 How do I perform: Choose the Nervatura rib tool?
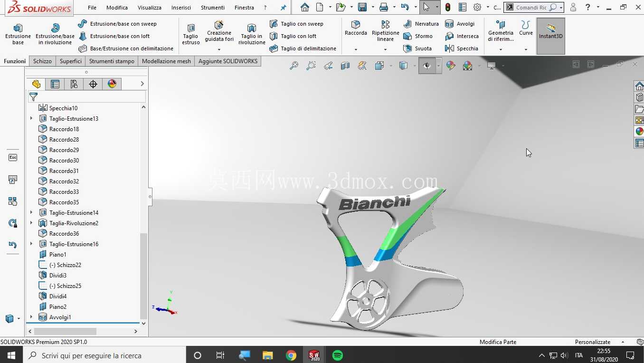[421, 24]
